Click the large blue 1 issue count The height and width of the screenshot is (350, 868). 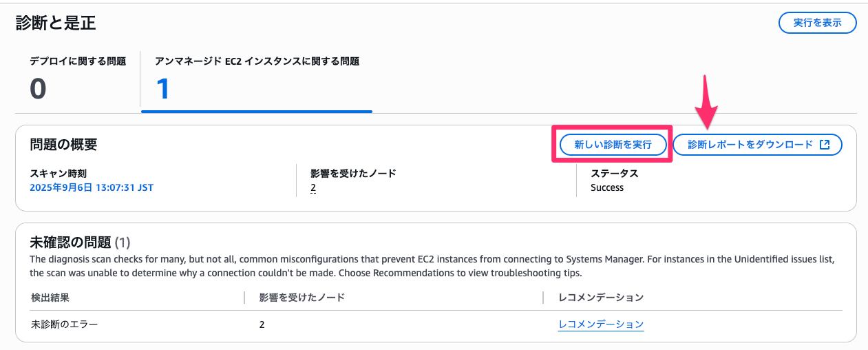tap(163, 89)
